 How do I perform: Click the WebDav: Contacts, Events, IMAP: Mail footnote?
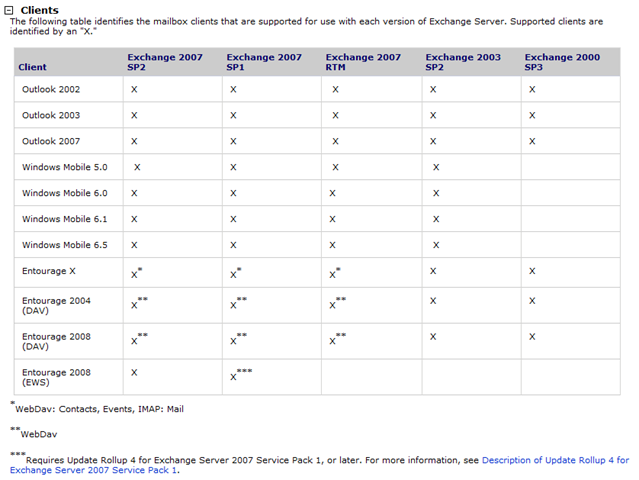click(97, 408)
